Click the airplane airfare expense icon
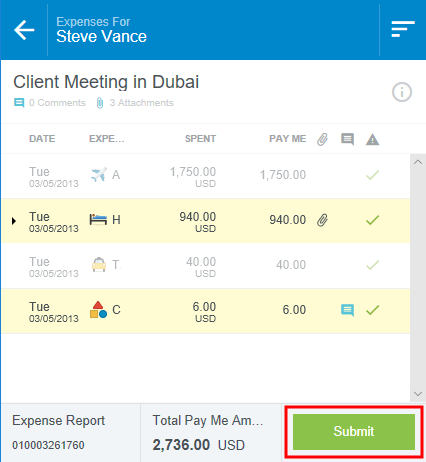Screen dimensions: 426x462 click(99, 174)
